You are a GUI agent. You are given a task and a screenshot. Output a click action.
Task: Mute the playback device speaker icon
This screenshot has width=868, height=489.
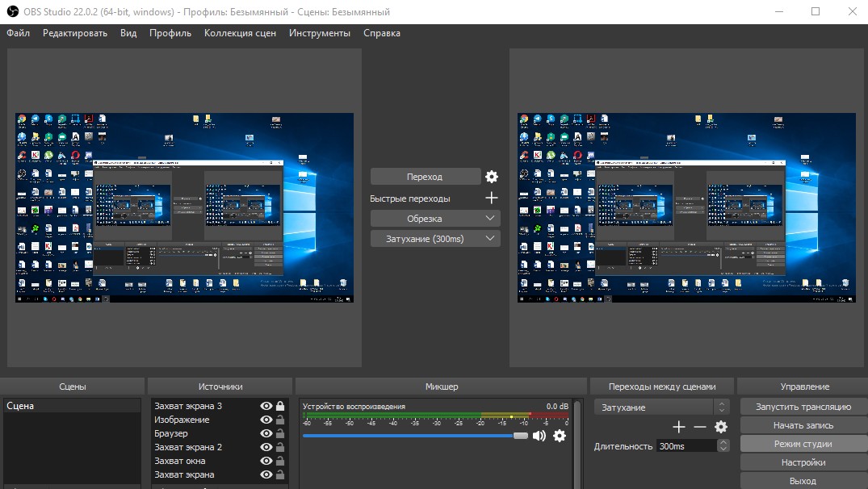point(539,436)
